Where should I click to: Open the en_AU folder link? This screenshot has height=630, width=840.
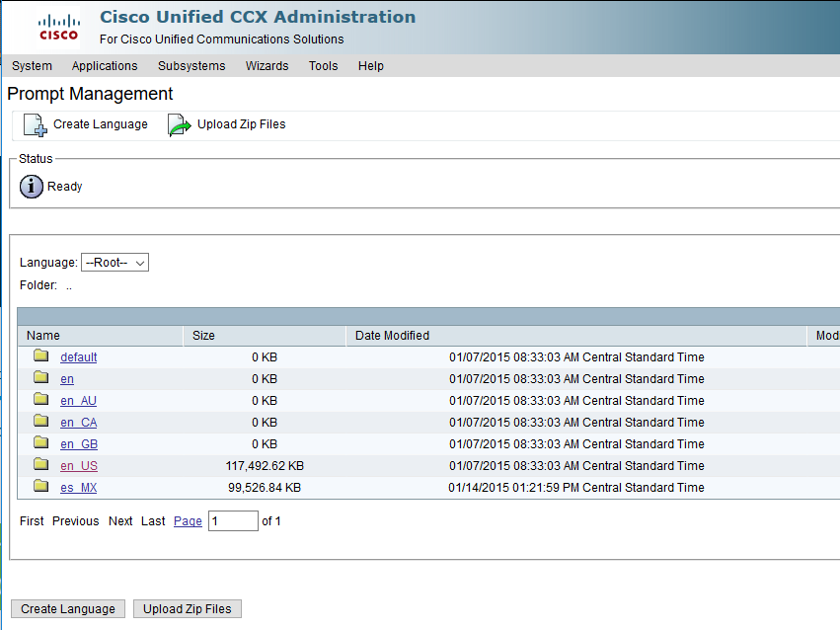(78, 401)
